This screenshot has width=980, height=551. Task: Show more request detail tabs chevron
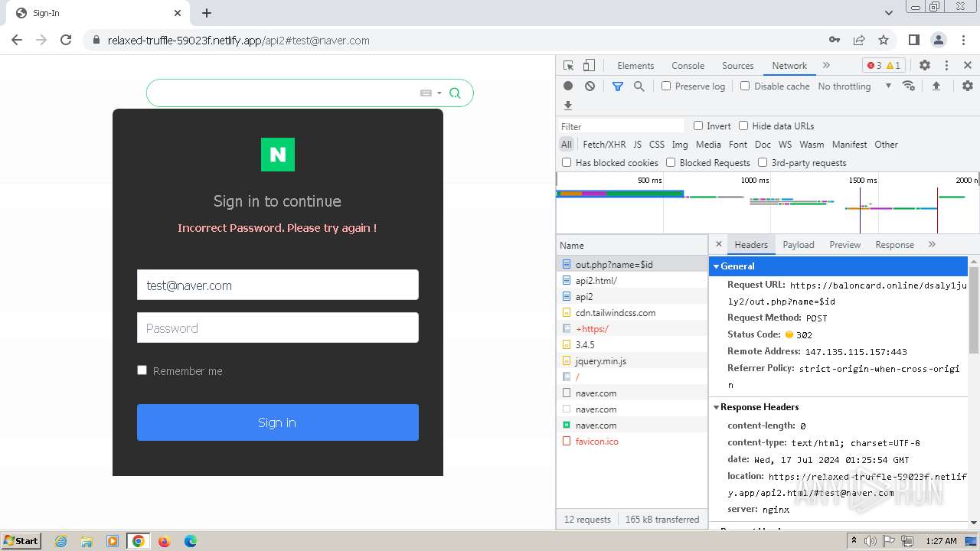tap(932, 245)
